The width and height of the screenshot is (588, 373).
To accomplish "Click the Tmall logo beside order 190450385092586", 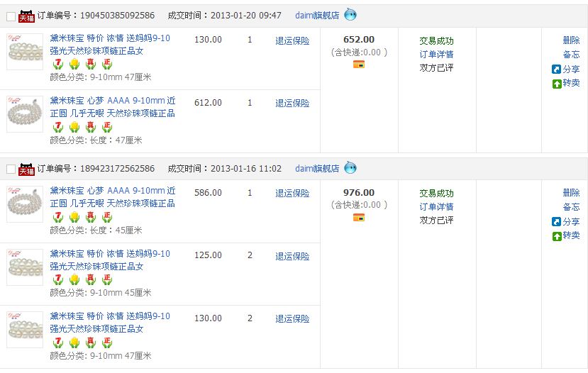I will point(26,16).
